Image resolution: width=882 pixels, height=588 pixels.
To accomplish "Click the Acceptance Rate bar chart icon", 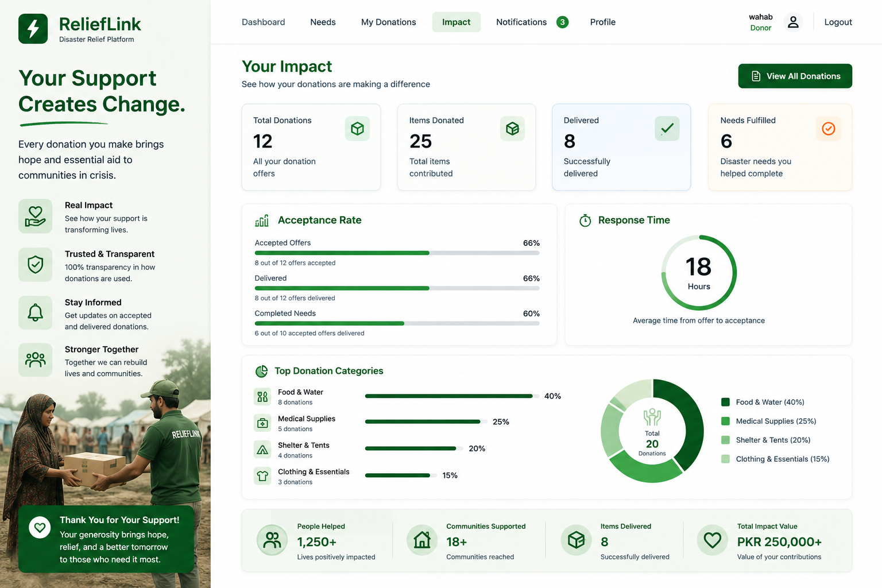I will point(262,220).
